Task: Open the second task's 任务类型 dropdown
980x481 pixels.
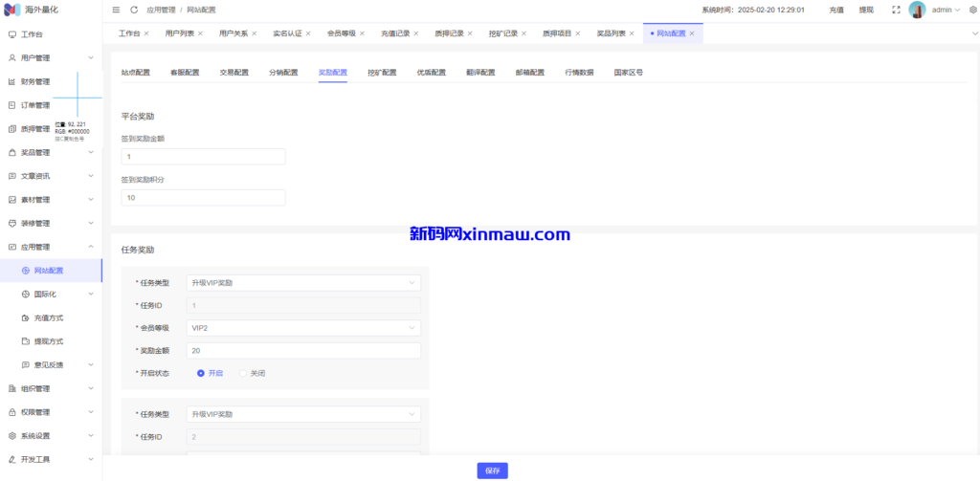Action: click(303, 414)
